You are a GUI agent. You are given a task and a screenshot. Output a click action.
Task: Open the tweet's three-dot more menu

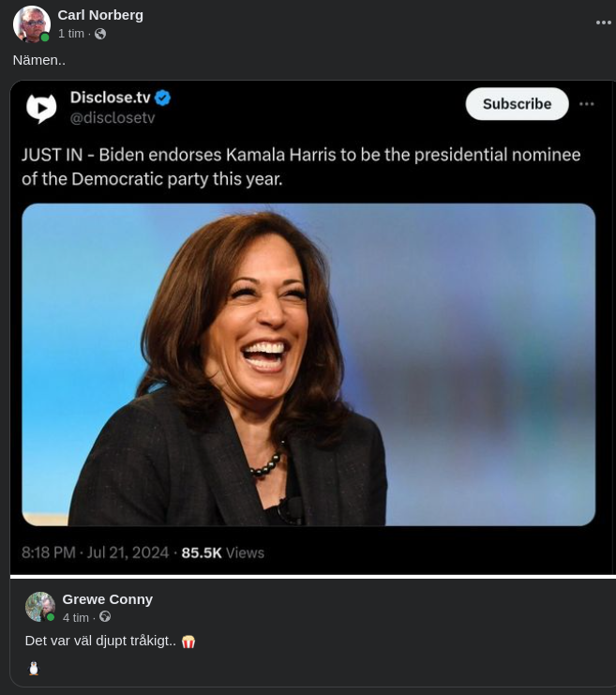tap(587, 104)
